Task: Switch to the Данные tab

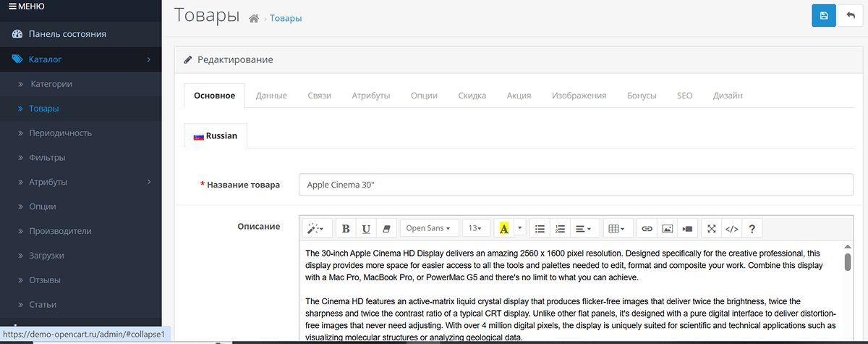Action: pos(271,96)
